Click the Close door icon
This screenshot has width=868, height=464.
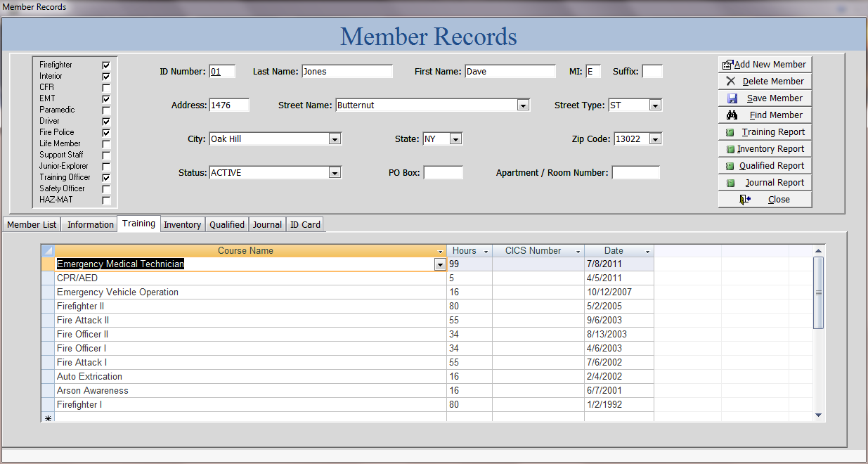(x=745, y=200)
